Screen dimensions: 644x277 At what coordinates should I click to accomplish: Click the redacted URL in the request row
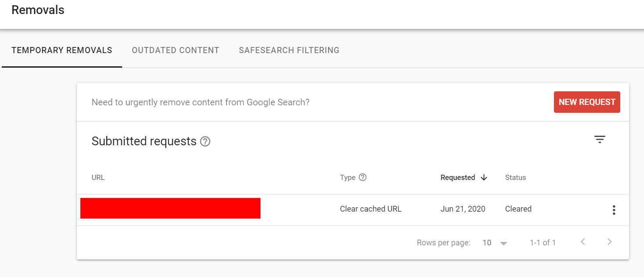coord(170,208)
